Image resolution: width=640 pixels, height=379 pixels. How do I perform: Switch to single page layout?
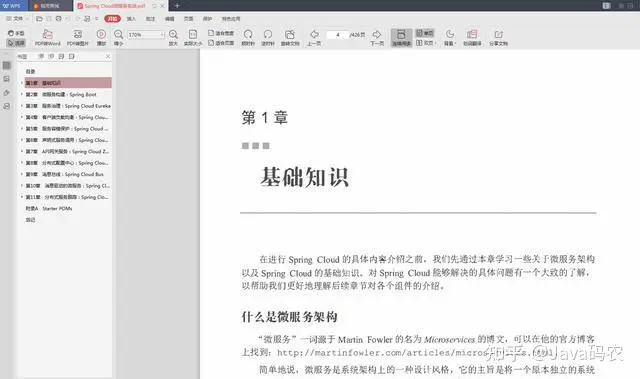425,33
